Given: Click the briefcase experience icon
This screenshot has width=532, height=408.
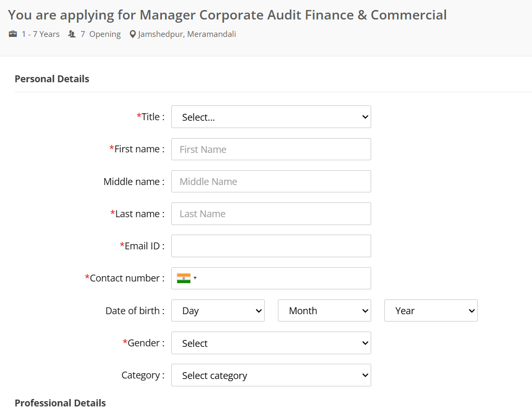Looking at the screenshot, I should pos(13,34).
